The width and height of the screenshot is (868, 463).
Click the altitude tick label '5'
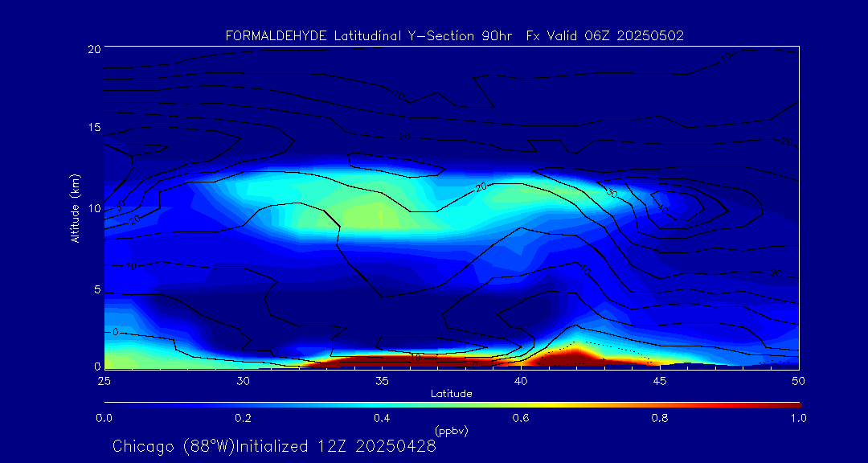pyautogui.click(x=96, y=289)
